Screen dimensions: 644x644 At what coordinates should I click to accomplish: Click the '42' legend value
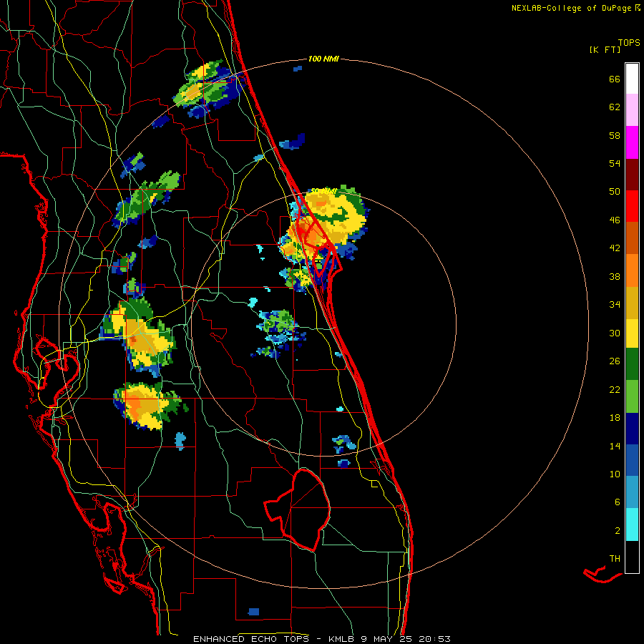(615, 248)
